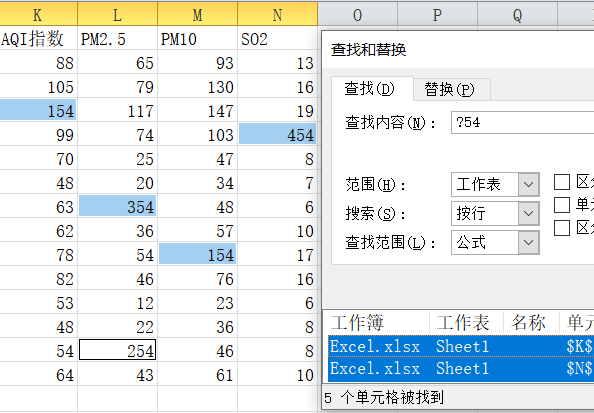Click cell 82 in AQI column
The width and height of the screenshot is (594, 413).
coord(38,278)
